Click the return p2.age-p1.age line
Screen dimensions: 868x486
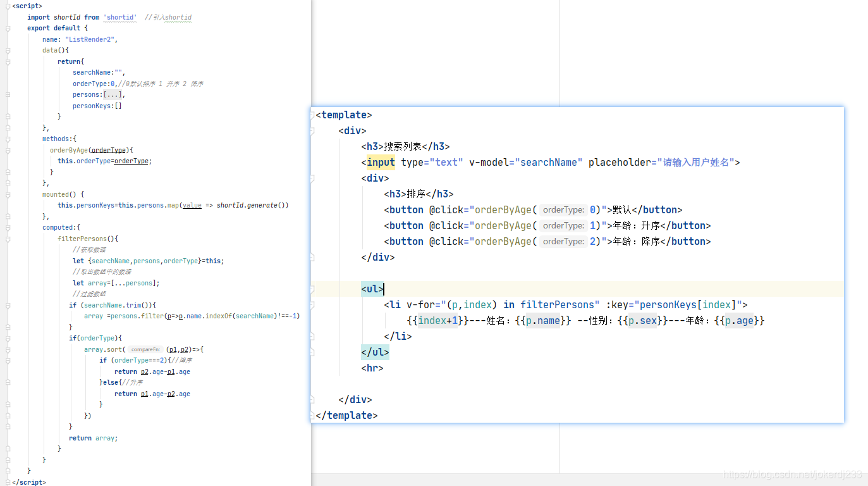(152, 371)
